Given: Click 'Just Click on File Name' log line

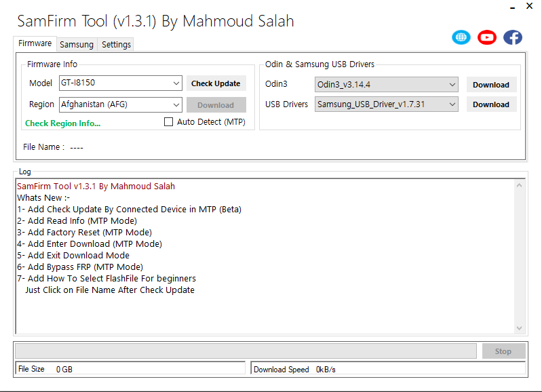Looking at the screenshot, I should tap(110, 290).
